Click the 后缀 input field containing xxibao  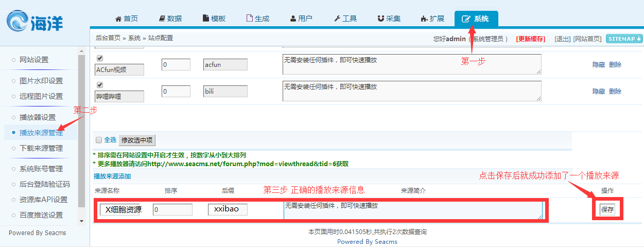(227, 209)
